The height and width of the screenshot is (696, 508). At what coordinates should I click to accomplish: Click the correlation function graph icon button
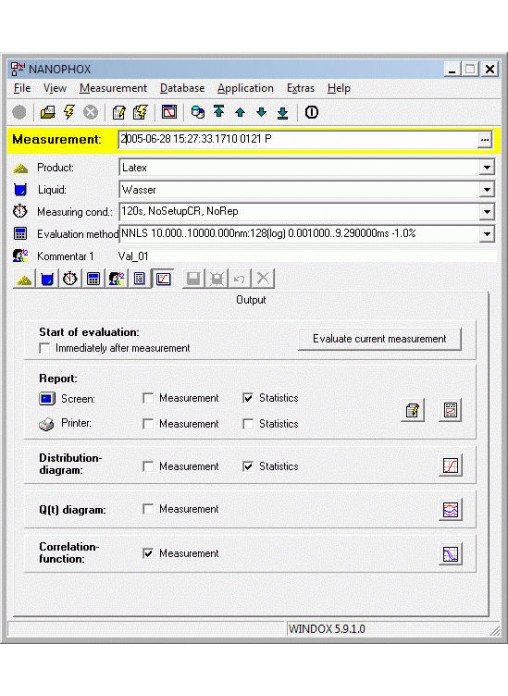point(451,554)
